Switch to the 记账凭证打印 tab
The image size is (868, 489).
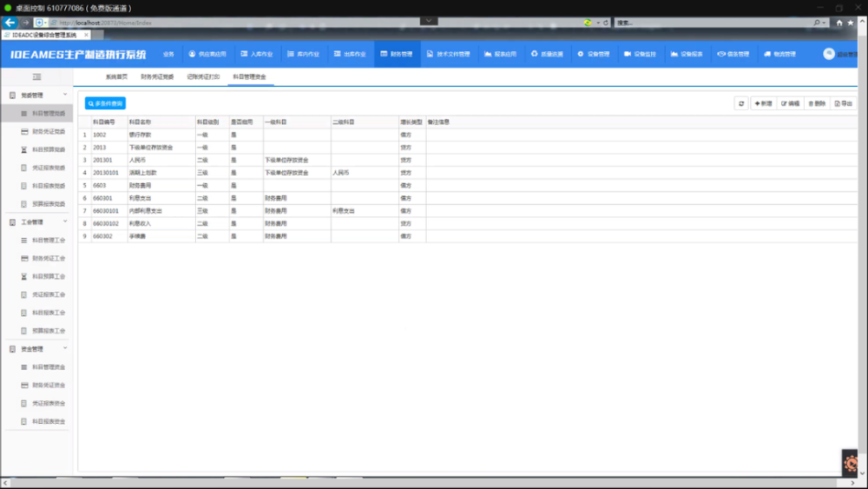point(203,77)
